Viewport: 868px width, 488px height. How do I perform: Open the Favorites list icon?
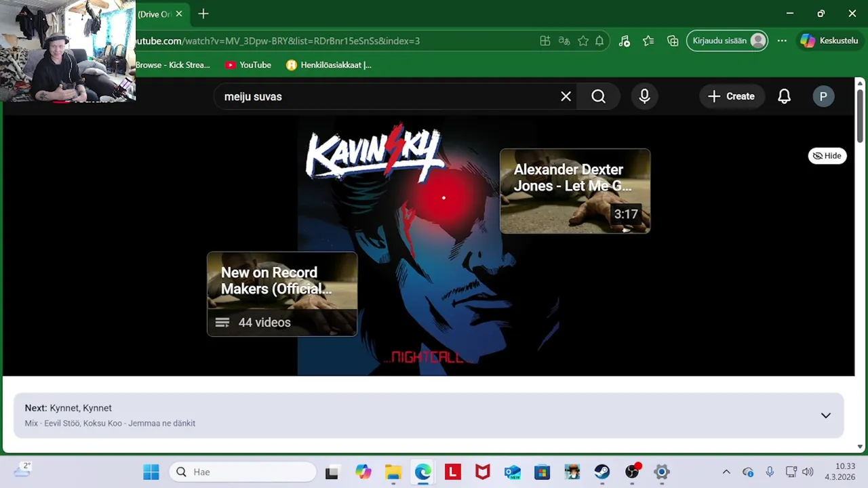(x=648, y=41)
